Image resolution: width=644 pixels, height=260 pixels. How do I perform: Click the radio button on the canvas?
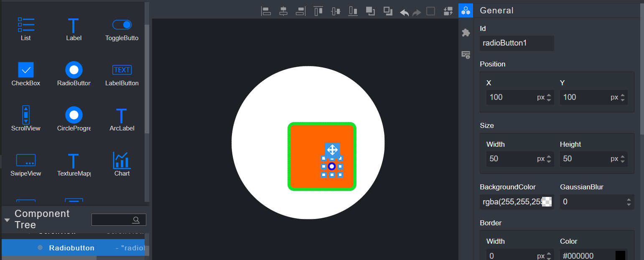(332, 166)
